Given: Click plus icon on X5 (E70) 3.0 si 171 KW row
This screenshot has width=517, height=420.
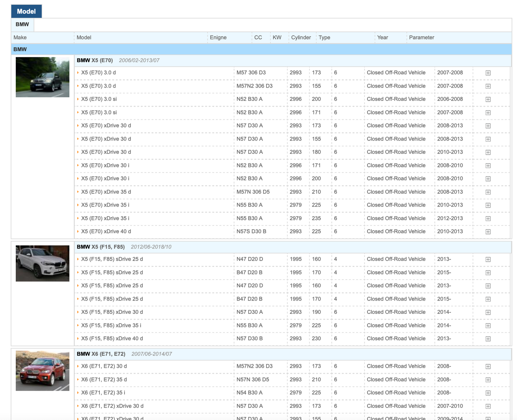Looking at the screenshot, I should (x=488, y=113).
